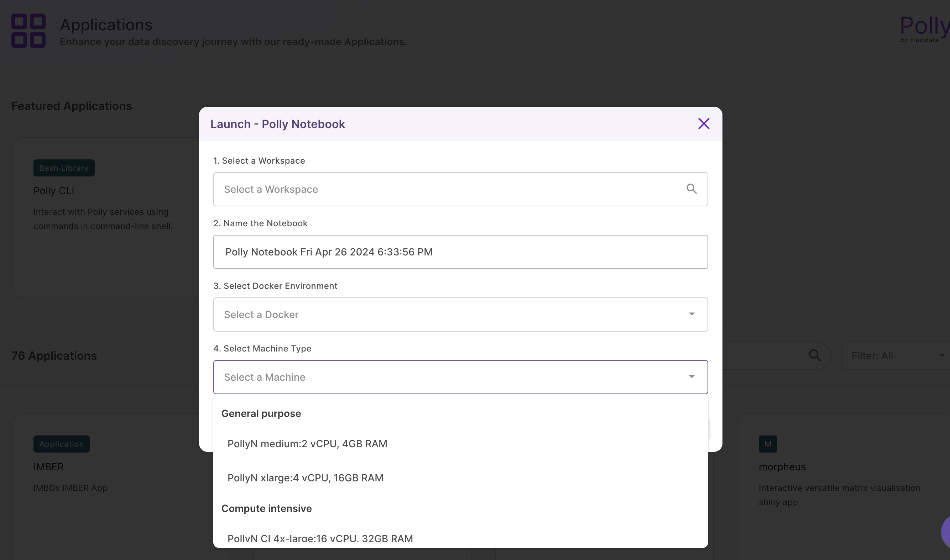
Task: Choose PollyN xlarge 4 vCPU 16GB RAM
Action: click(x=460, y=478)
